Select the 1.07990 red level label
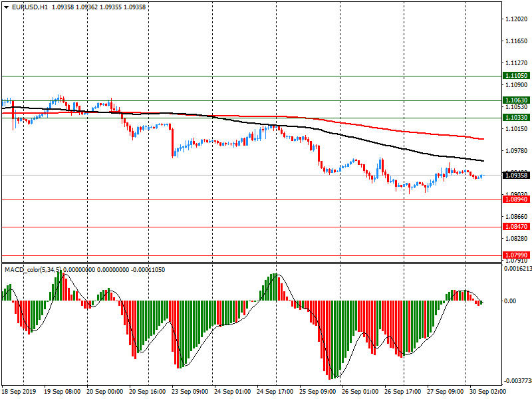Viewport: 532px width, 399px height. (x=516, y=255)
